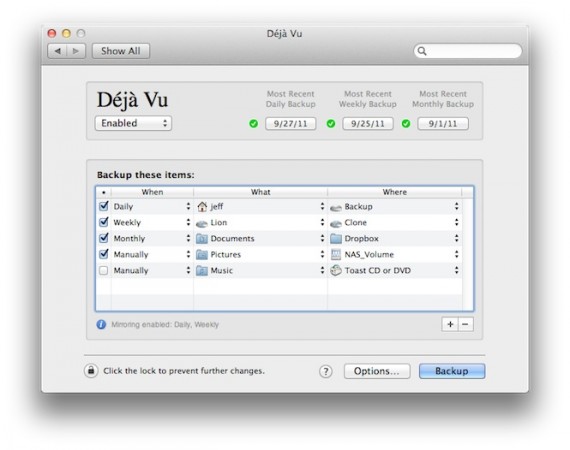Click the blue mirroring info icon
This screenshot has width=570, height=450.
101,324
